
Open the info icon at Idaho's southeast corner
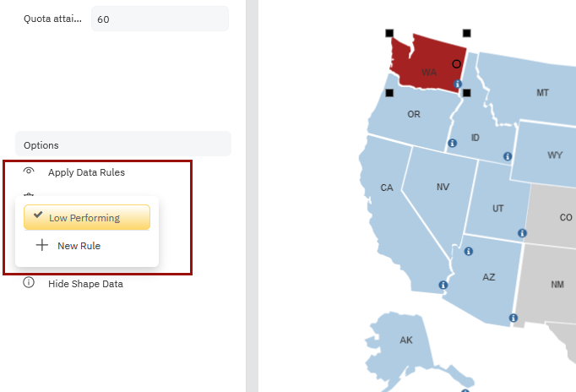[507, 156]
